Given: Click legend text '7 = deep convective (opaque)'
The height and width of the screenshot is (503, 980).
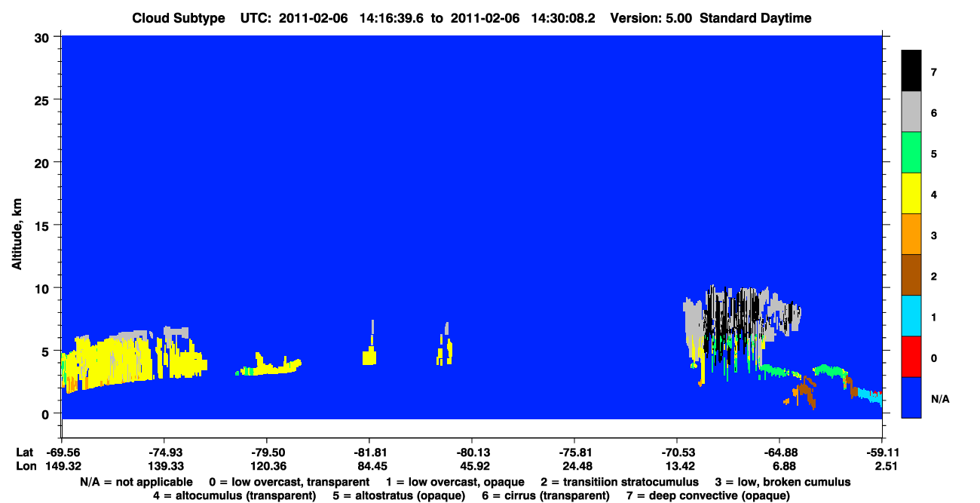Looking at the screenshot, I should point(709,495).
